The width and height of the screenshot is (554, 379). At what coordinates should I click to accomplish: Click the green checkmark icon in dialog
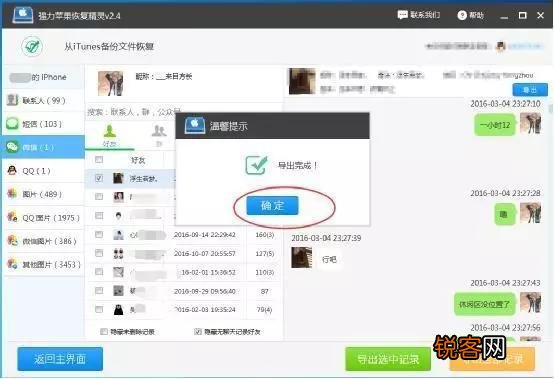pos(256,165)
